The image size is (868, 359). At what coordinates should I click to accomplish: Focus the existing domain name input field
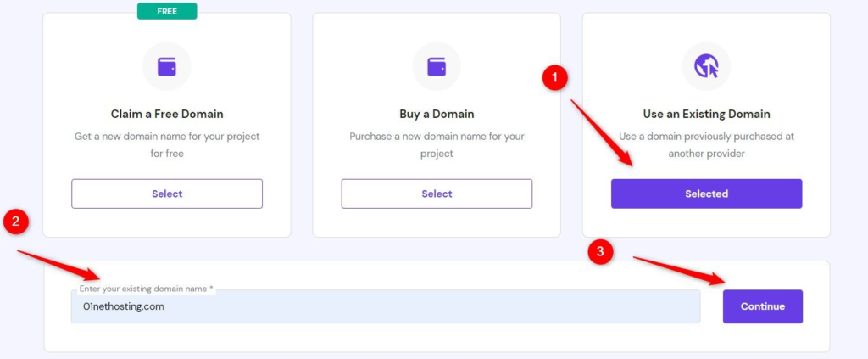tap(386, 307)
